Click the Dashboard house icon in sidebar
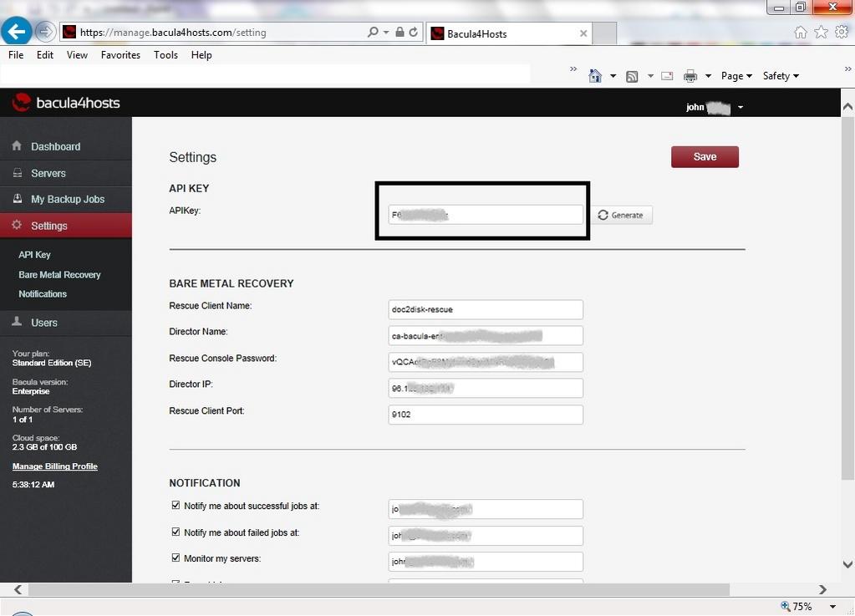The width and height of the screenshot is (855, 616). pyautogui.click(x=17, y=145)
